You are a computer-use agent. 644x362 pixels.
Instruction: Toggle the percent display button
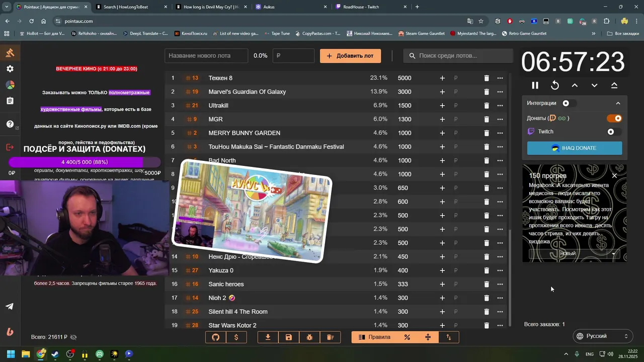[407, 337]
